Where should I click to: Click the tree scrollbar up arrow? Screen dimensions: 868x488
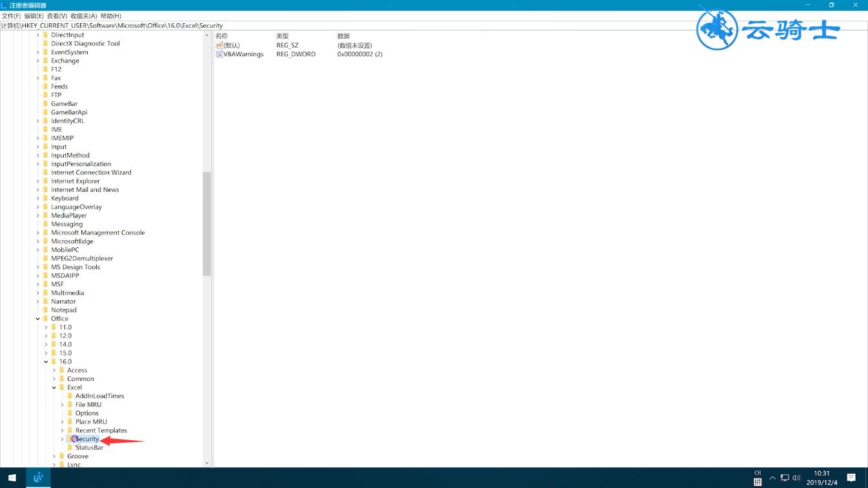pyautogui.click(x=207, y=34)
